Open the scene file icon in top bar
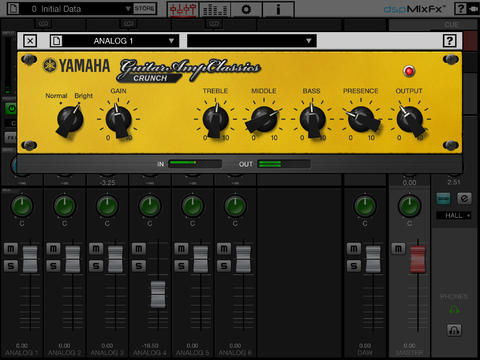Screen dimensions: 480x360 point(13,8)
